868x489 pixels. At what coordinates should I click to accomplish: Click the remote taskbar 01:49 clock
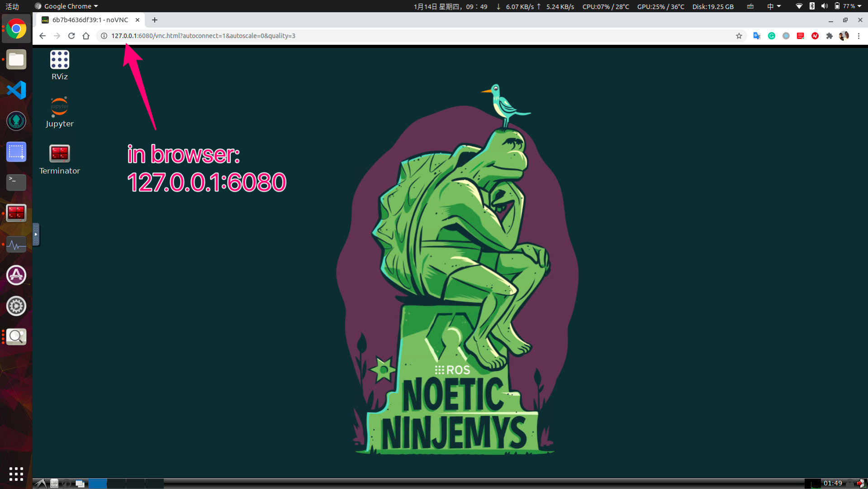click(x=833, y=483)
